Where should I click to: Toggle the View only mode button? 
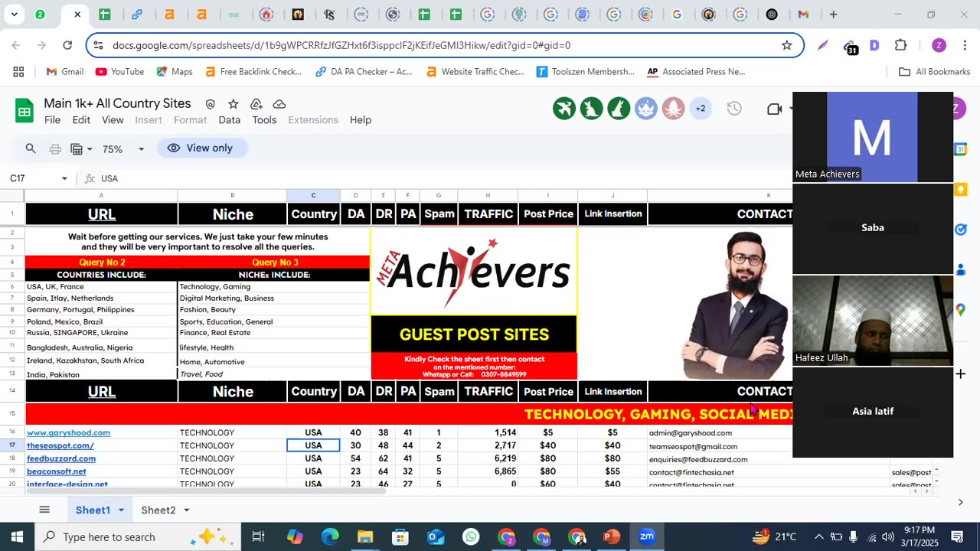[202, 148]
